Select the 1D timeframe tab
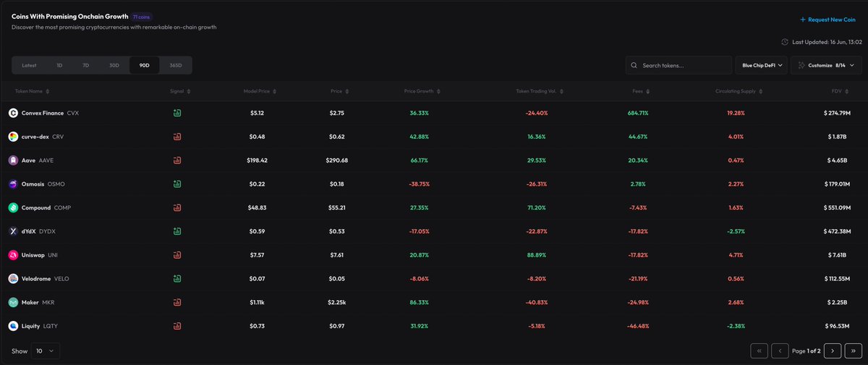This screenshot has width=868, height=365. click(x=59, y=65)
